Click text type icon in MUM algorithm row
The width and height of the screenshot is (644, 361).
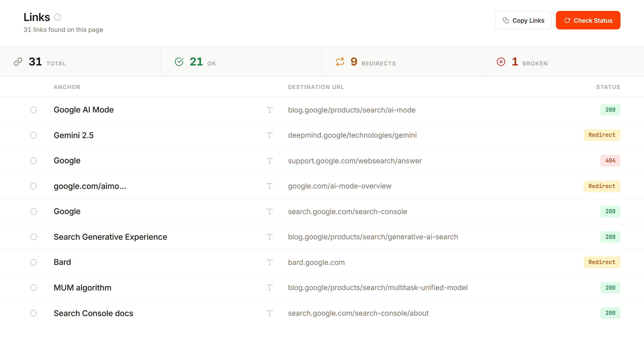click(270, 288)
